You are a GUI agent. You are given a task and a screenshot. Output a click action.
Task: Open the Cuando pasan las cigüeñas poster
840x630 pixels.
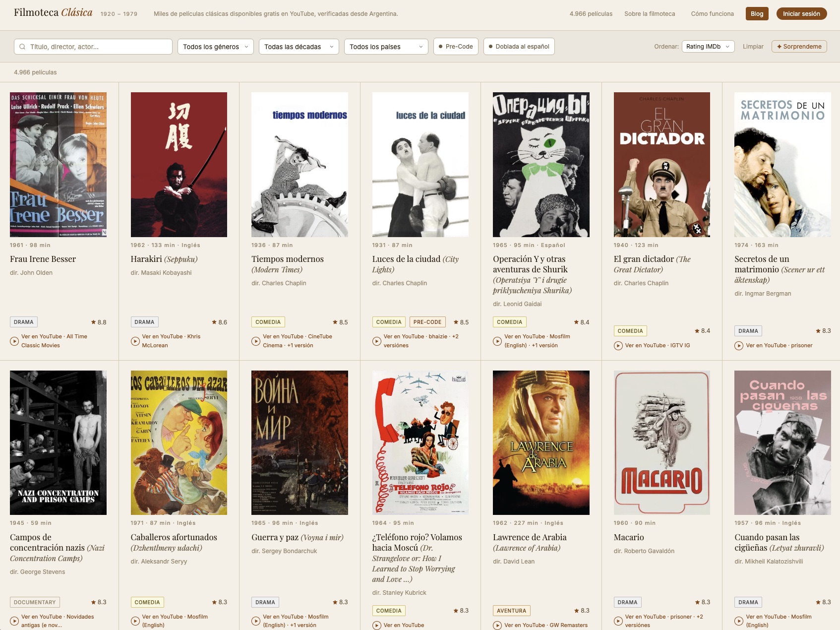782,442
